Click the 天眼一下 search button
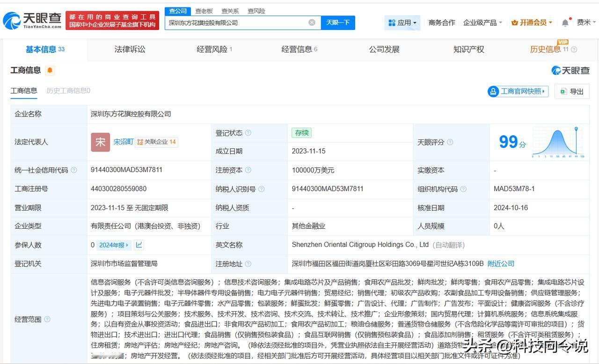 tap(338, 22)
